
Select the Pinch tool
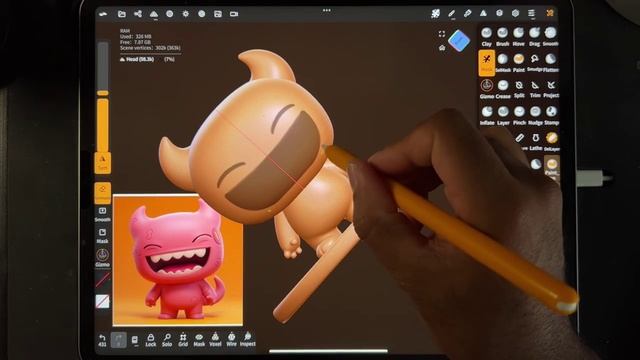(519, 116)
